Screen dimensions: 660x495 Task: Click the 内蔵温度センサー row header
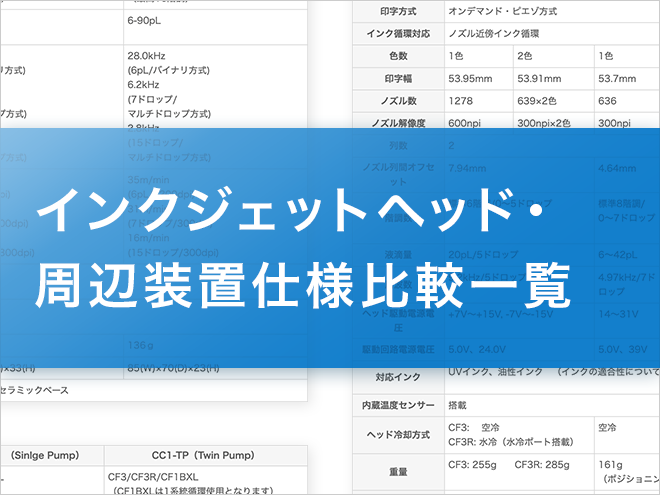pyautogui.click(x=397, y=405)
